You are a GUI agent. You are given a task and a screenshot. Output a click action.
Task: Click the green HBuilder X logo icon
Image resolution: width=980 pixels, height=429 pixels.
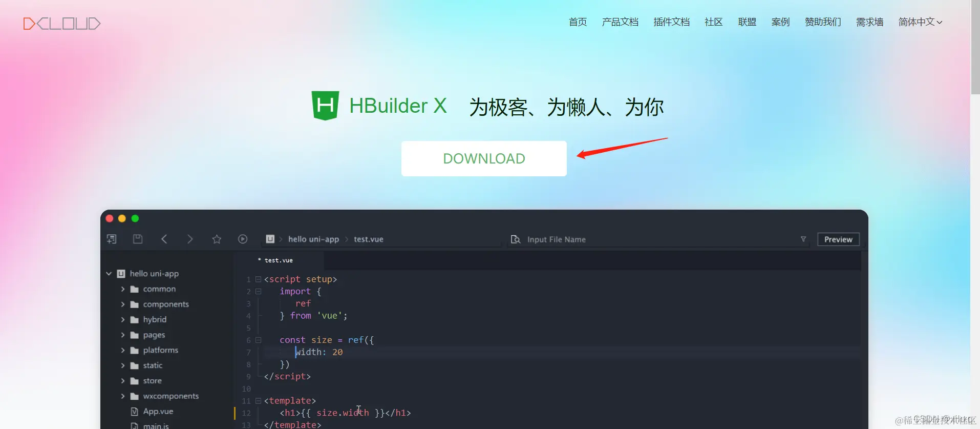click(x=325, y=106)
